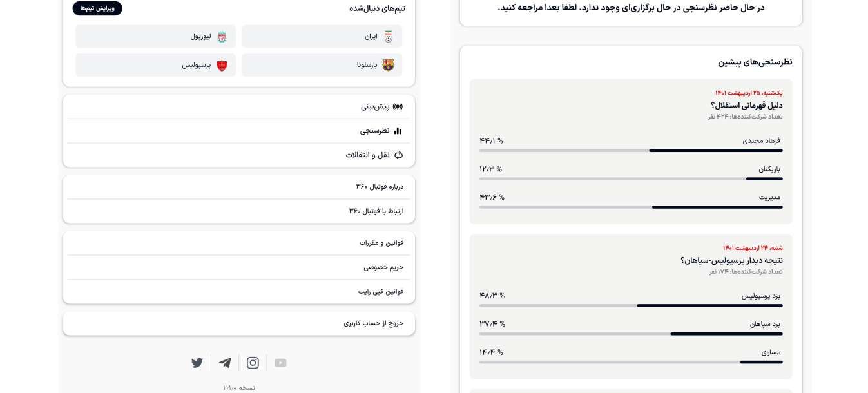This screenshot has width=868, height=393.
Task: Open درباره فوتبال ۳۶۰ menu item
Action: (380, 187)
